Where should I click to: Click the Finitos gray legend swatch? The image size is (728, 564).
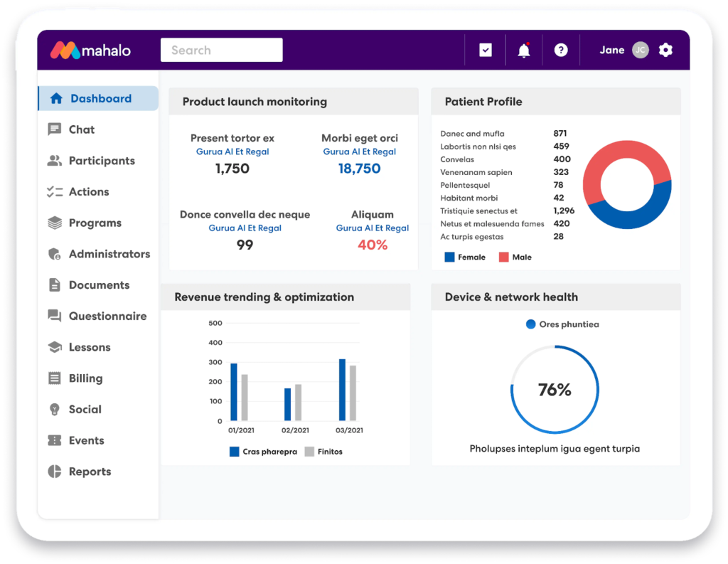point(309,452)
